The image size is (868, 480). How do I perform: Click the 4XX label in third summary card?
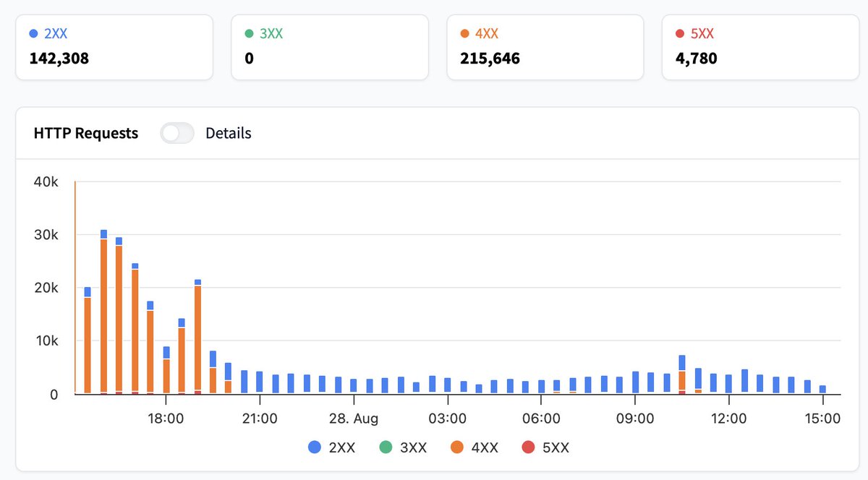(487, 33)
